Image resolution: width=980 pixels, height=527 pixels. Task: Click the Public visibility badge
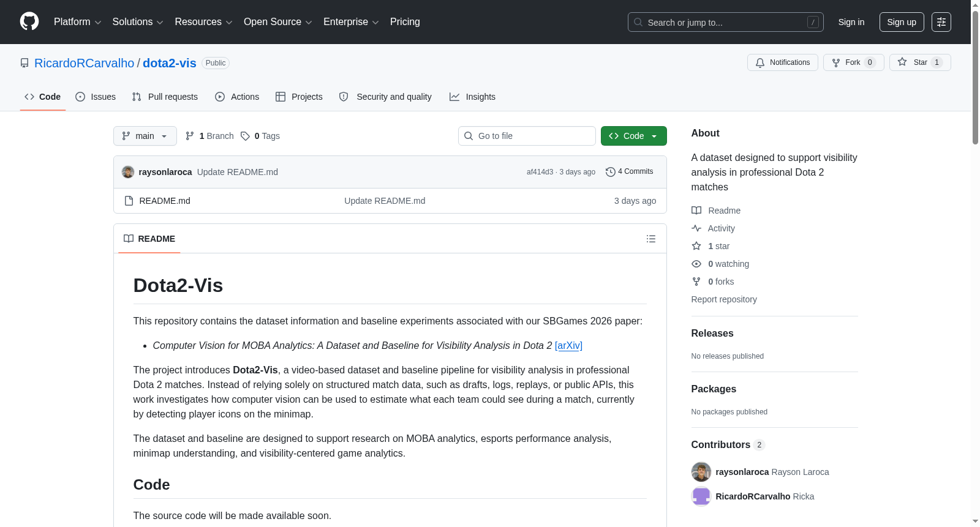pyautogui.click(x=216, y=63)
